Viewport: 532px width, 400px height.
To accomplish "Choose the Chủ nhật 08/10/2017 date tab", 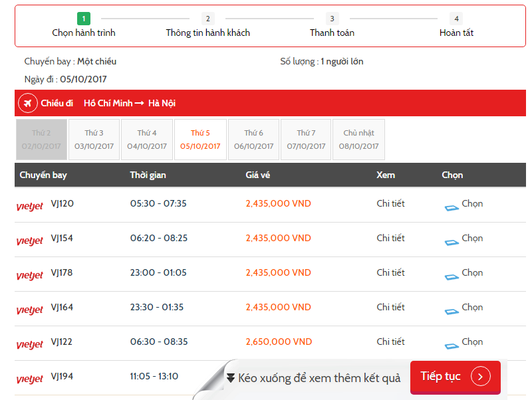I will (358, 140).
